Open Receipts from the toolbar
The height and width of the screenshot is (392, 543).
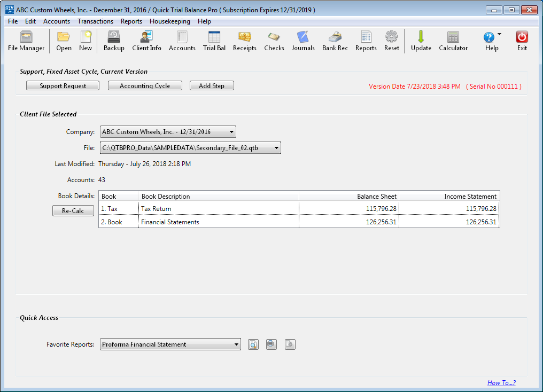(244, 41)
